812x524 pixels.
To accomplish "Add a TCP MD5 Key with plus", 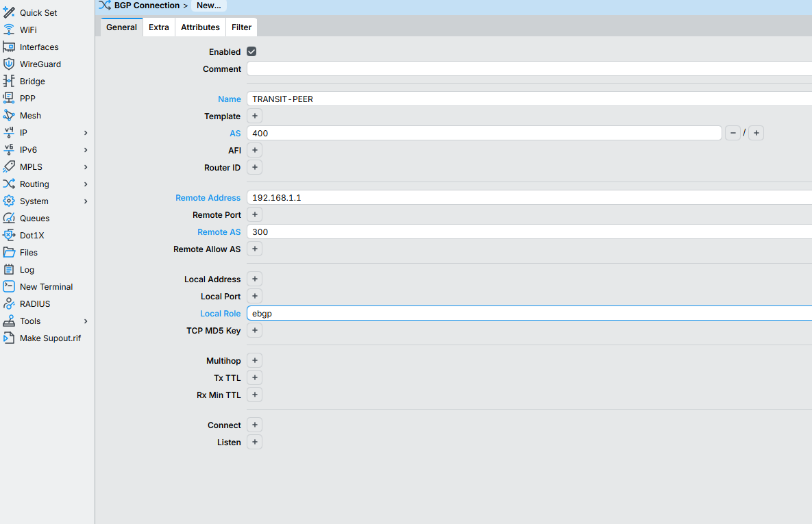I will (255, 330).
